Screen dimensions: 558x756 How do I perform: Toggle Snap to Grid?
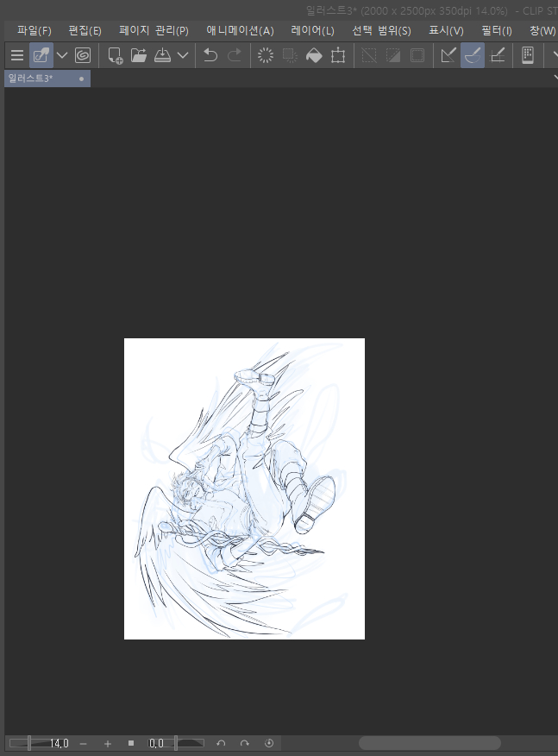coord(498,55)
